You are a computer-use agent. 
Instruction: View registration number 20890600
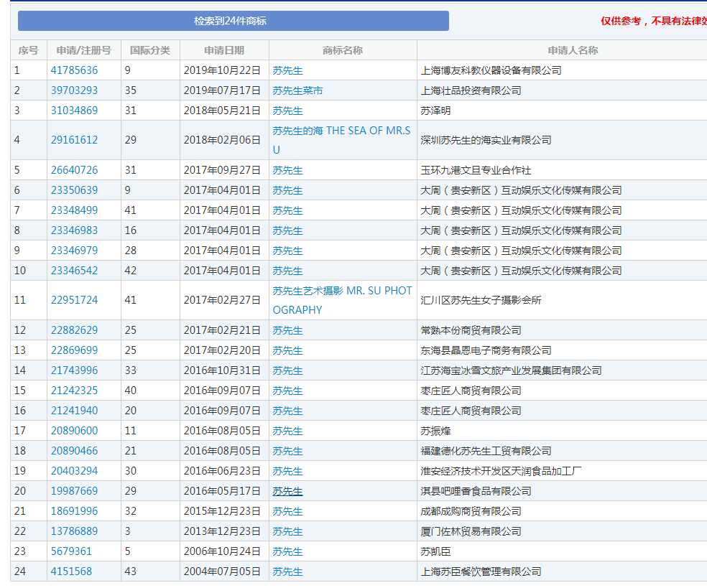(x=74, y=431)
